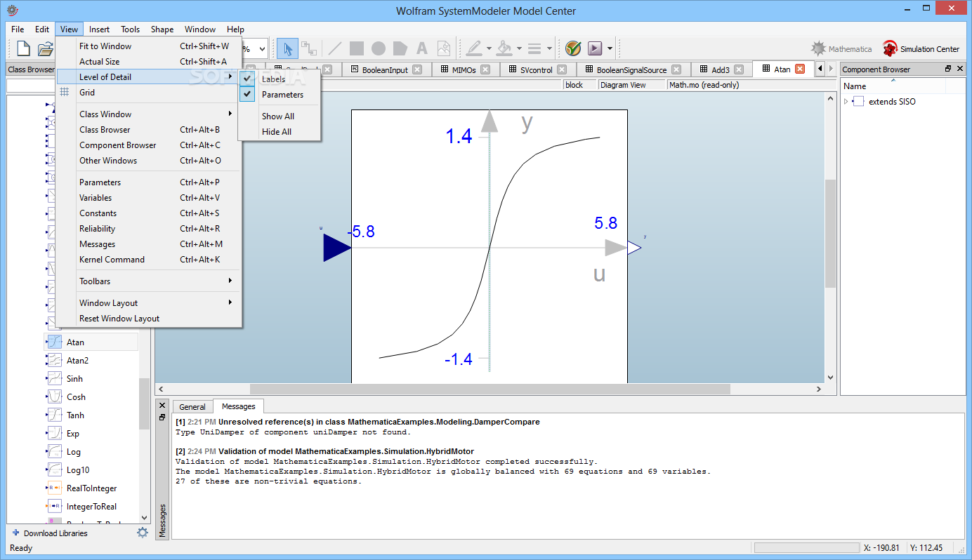Open Simulation Center from toolbar
This screenshot has width=972, height=560.
tap(921, 49)
